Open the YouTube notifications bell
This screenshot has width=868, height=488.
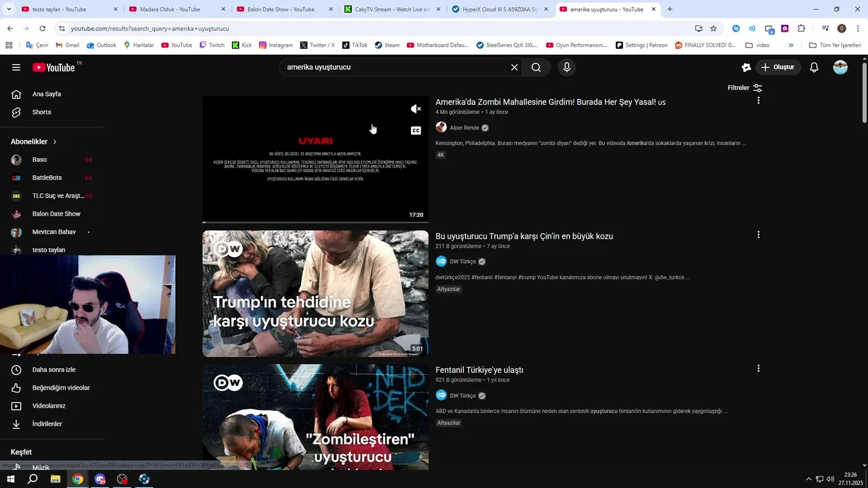[814, 67]
